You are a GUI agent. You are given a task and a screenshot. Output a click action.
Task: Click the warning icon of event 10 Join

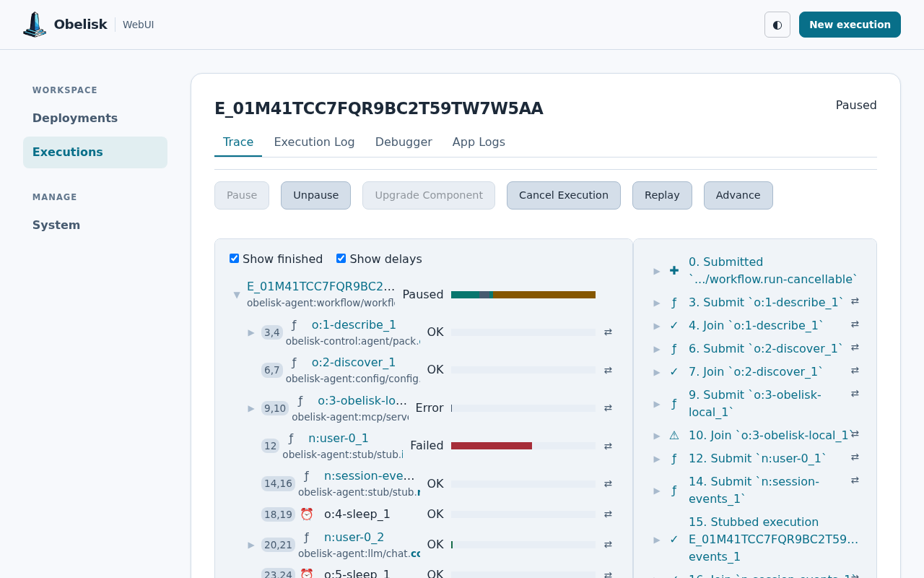pyautogui.click(x=674, y=435)
